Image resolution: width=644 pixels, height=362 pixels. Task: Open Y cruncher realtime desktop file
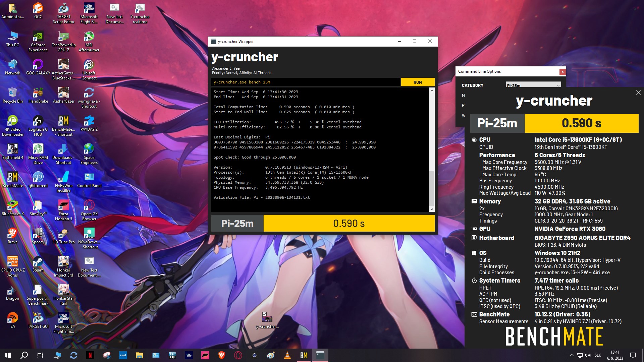point(140,13)
